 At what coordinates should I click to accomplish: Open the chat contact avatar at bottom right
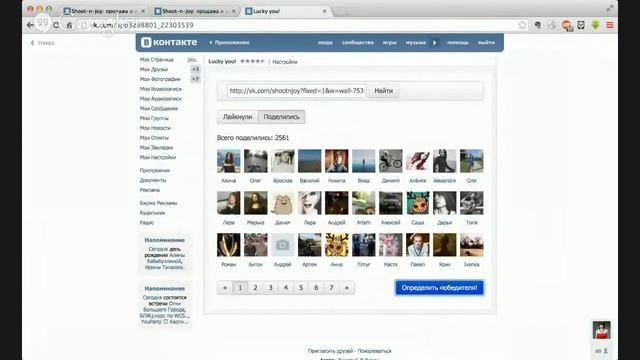[x=602, y=330]
